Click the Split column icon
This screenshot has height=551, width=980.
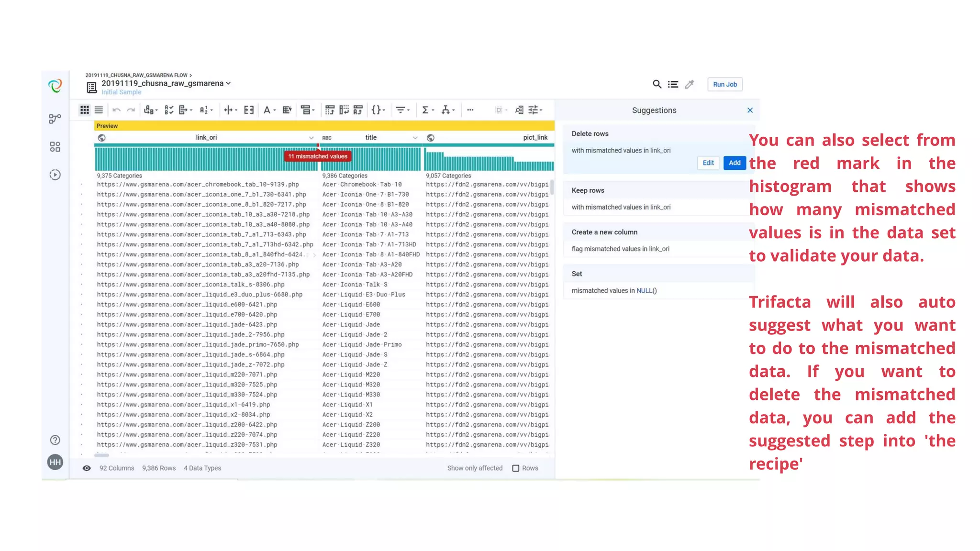pyautogui.click(x=230, y=110)
